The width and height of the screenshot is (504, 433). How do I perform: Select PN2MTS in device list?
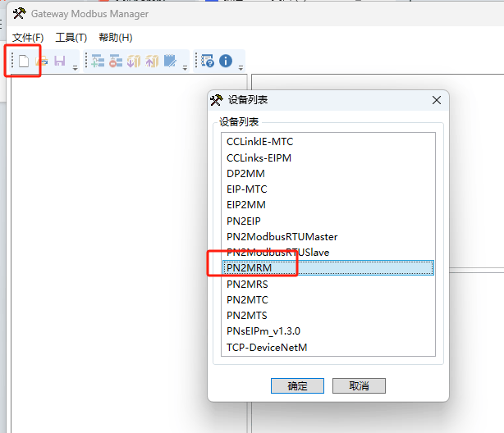point(328,316)
